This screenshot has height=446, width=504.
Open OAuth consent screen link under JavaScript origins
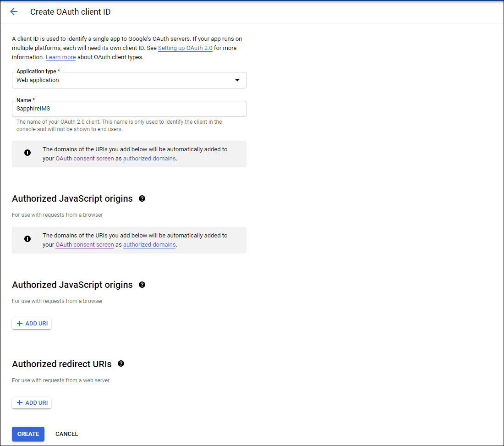[85, 245]
